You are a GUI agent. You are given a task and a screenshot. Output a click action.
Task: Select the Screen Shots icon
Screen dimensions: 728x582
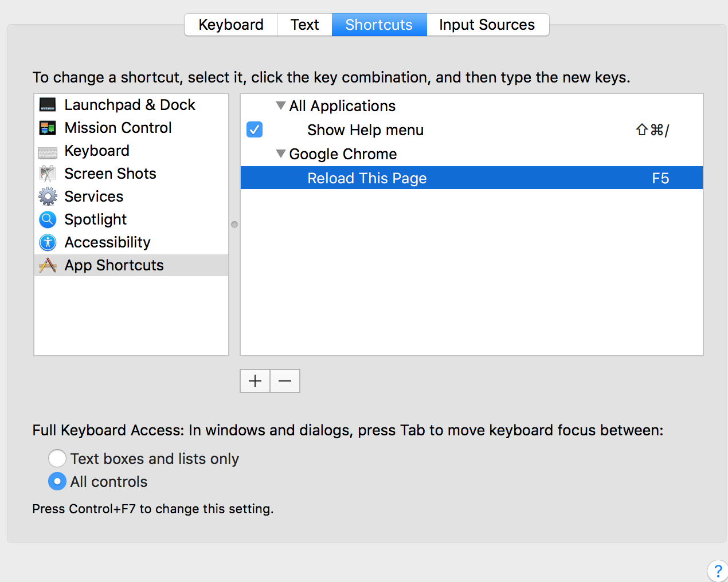(x=48, y=174)
